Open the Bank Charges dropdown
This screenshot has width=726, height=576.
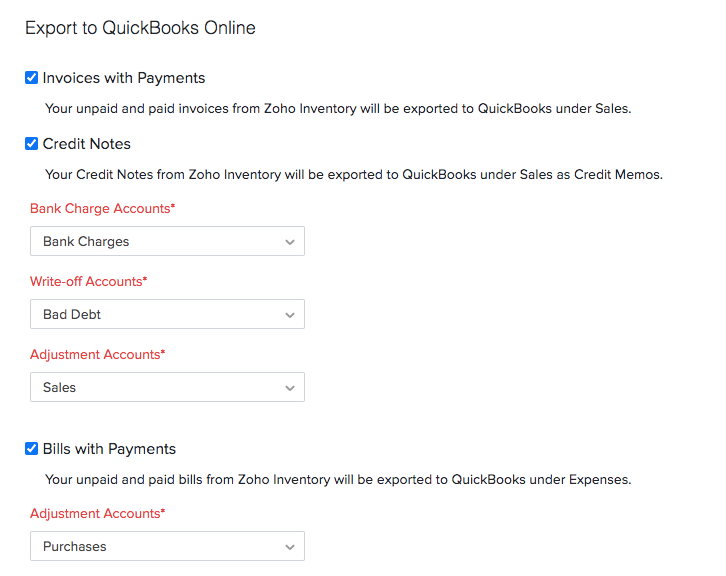167,241
